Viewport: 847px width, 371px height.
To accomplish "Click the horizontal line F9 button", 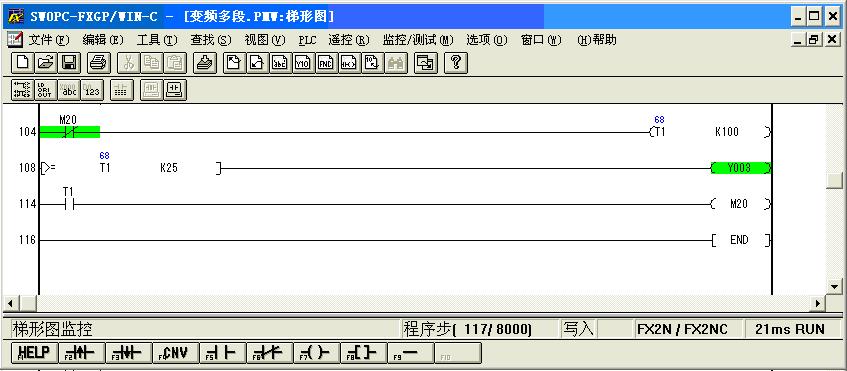I will point(411,353).
